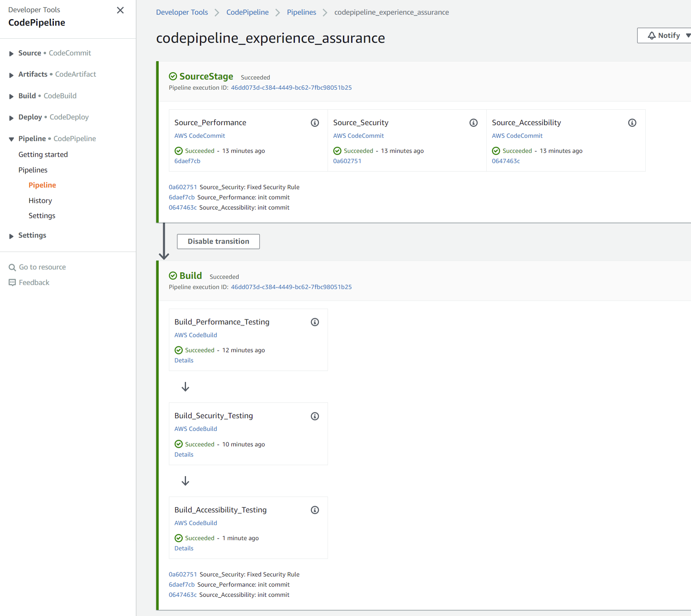Open Pipelines in sidebar
Viewport: 691px width, 616px height.
point(33,170)
